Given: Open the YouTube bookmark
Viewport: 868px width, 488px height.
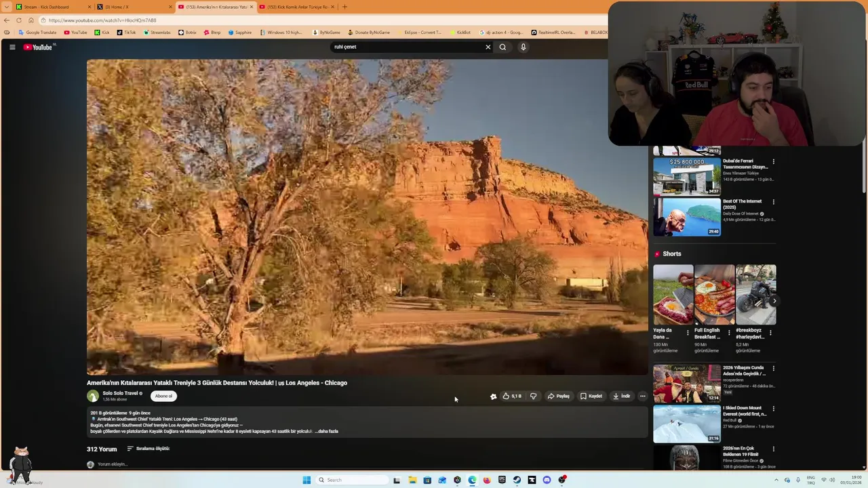Looking at the screenshot, I should [75, 33].
